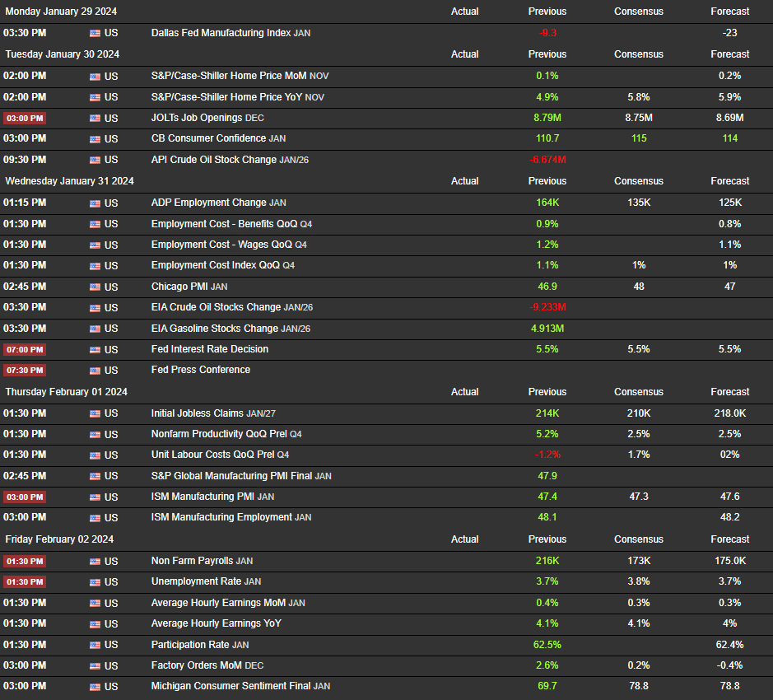Click red 01:30 PM badge for Non Farm Payrolls
This screenshot has width=773, height=700.
(x=25, y=562)
